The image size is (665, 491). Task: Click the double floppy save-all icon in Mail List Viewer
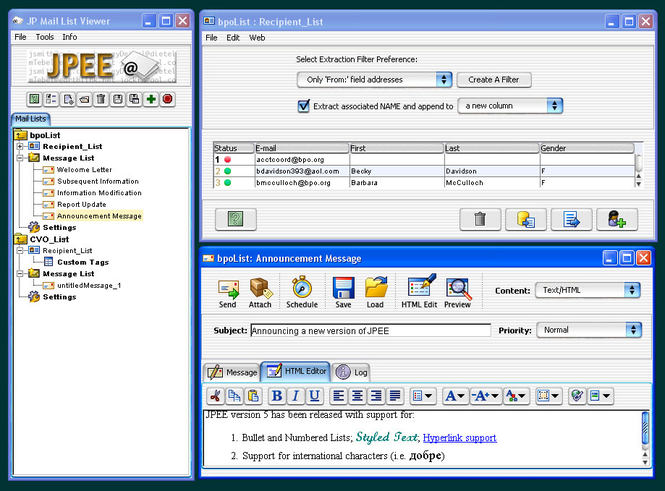[134, 99]
